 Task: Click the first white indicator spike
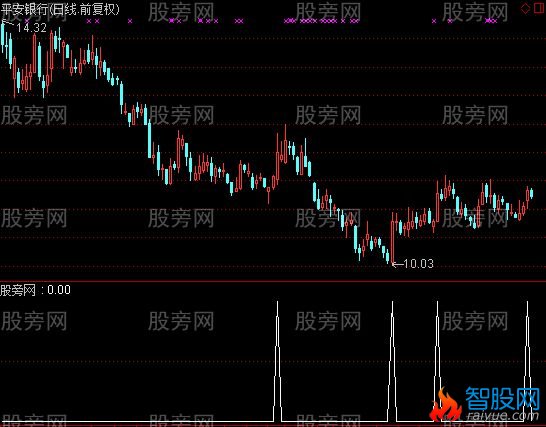pyautogui.click(x=278, y=361)
